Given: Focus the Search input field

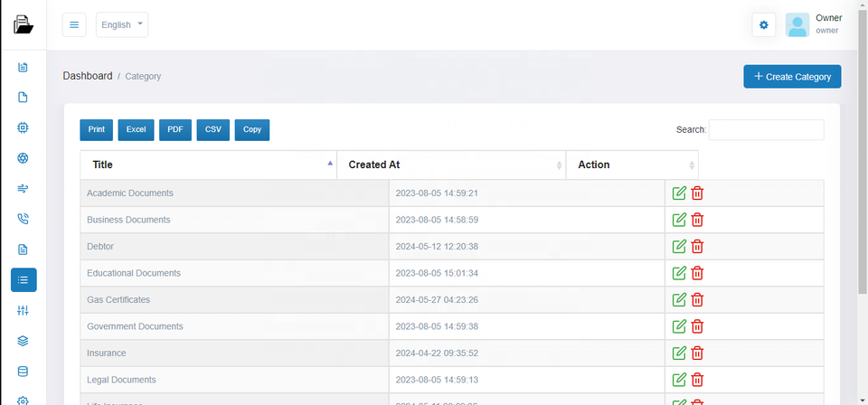Looking at the screenshot, I should pos(766,130).
